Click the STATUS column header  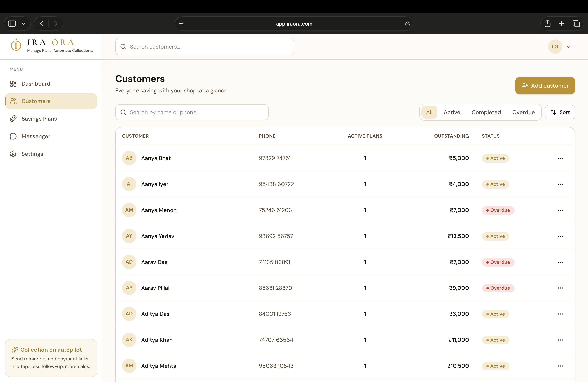pos(491,136)
